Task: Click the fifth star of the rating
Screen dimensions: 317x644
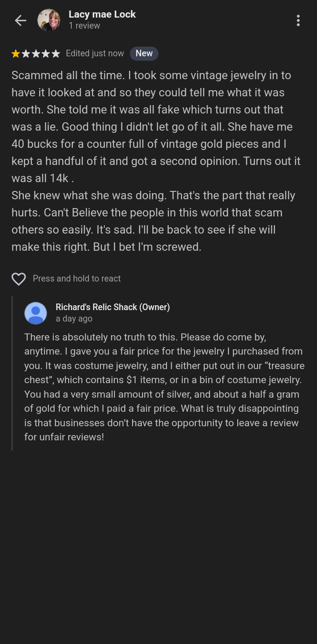Action: pos(55,54)
